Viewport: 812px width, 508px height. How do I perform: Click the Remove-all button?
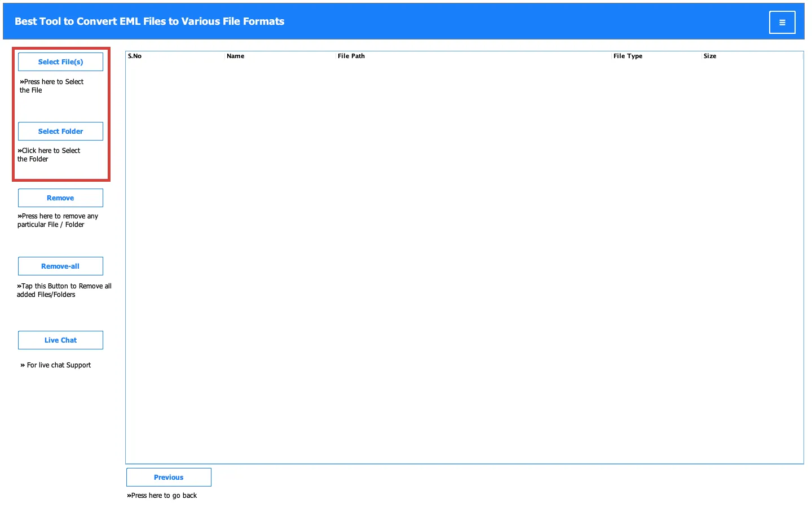click(60, 266)
